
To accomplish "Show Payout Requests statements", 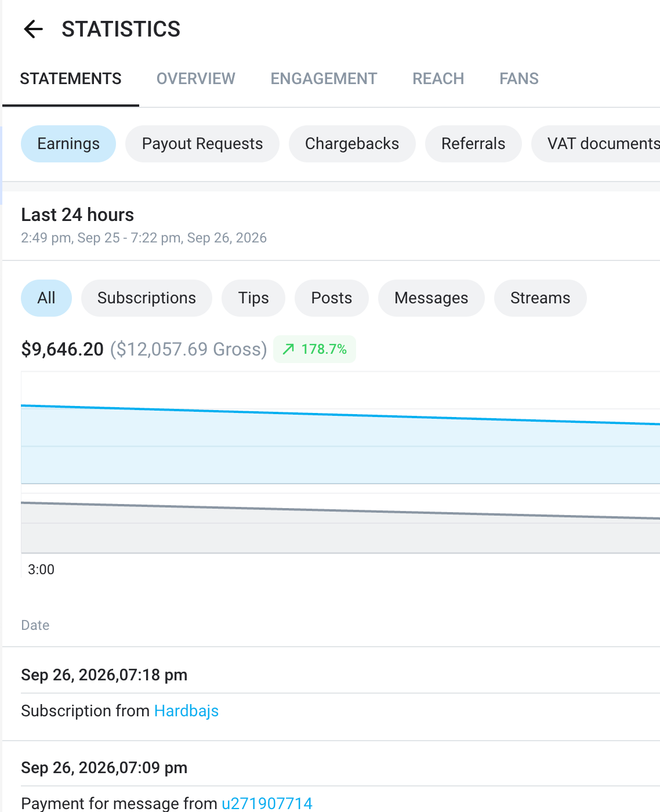I will [202, 144].
